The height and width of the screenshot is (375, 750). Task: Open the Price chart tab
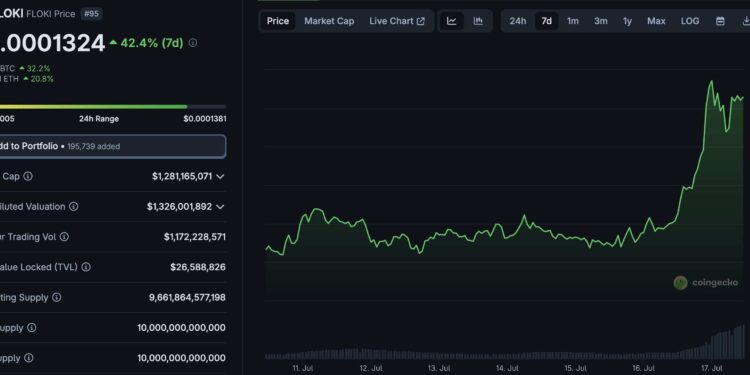[x=278, y=21]
